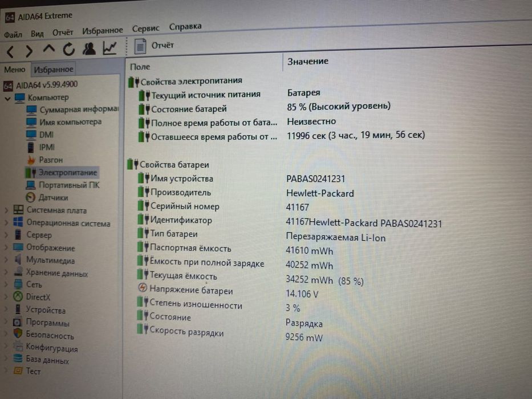Select the Свойства батареи group header
Image resolution: width=532 pixels, height=399 pixels.
[x=168, y=165]
